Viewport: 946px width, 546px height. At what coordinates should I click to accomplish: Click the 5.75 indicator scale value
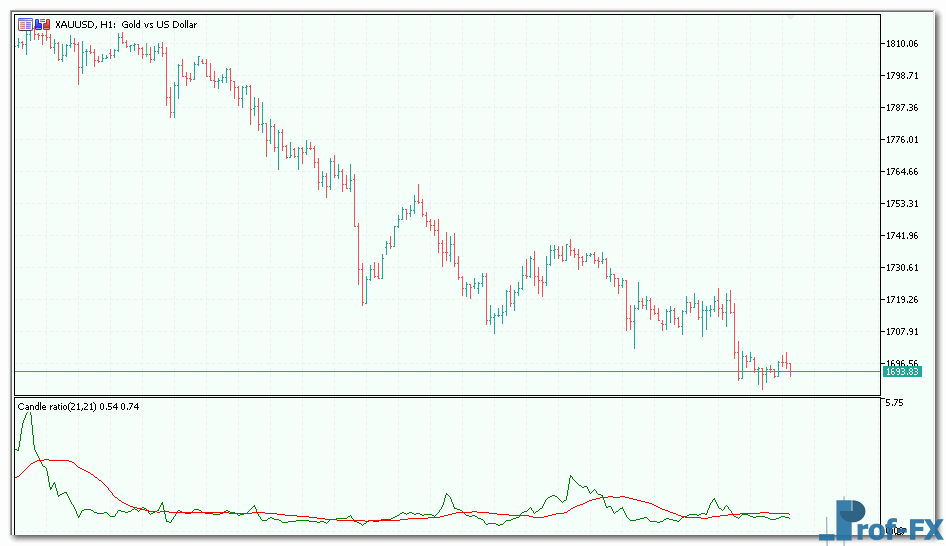pyautogui.click(x=893, y=403)
